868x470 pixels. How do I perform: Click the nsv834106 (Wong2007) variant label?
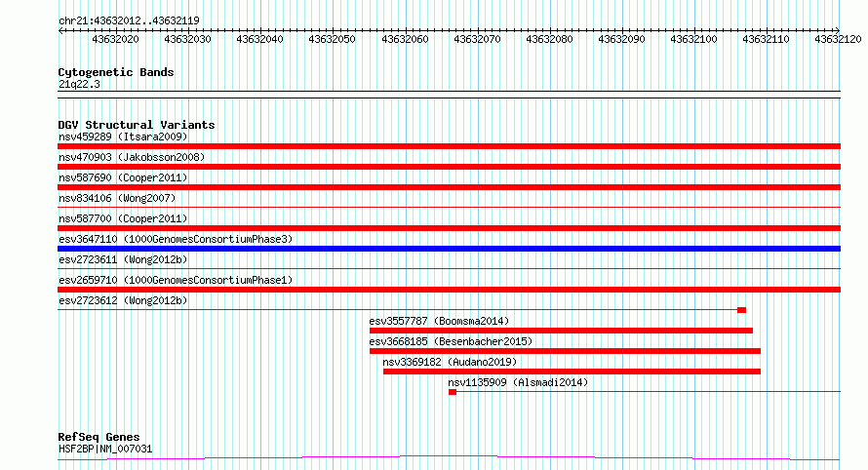click(x=117, y=198)
